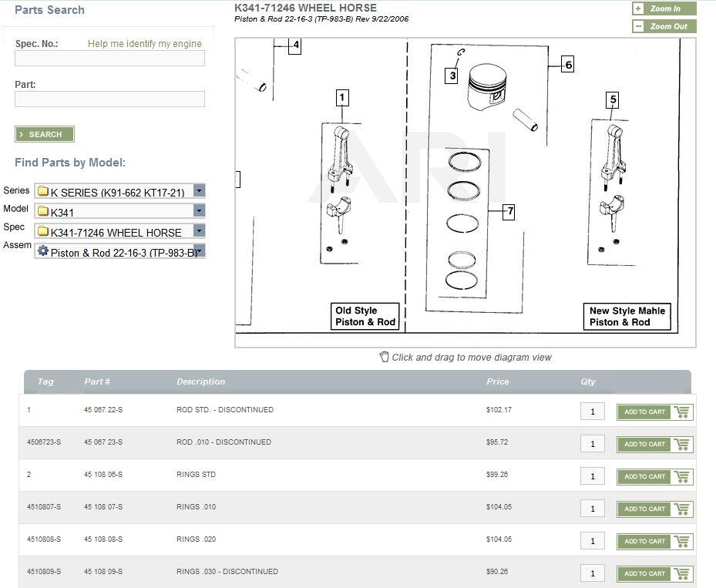Open Piston & Rod assembly combo box
The width and height of the screenshot is (716, 588).
pyautogui.click(x=119, y=251)
